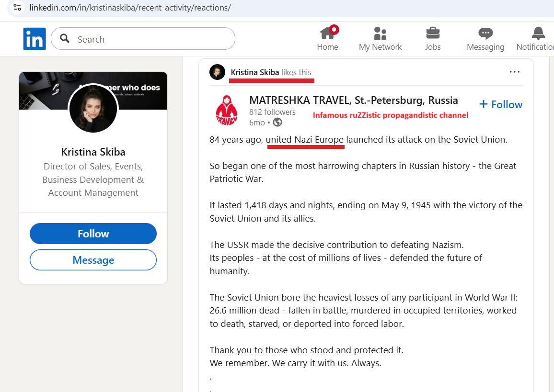Click the LinkedIn logo icon

(35, 39)
